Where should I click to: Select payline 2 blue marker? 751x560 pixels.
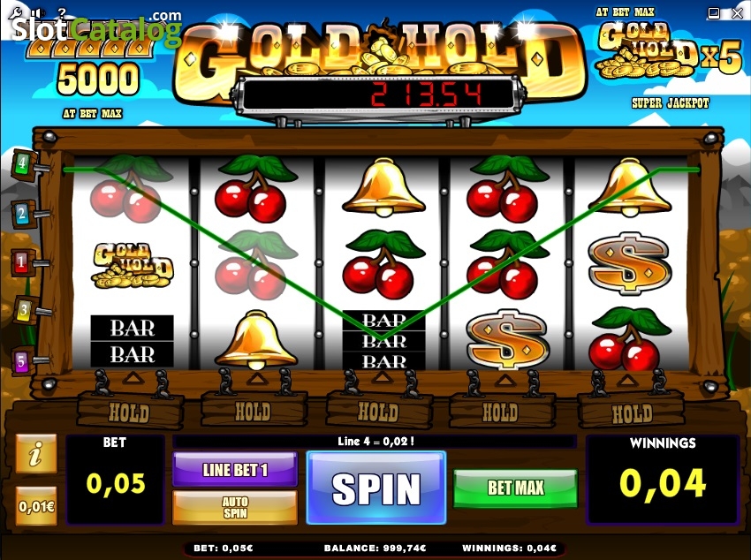point(22,214)
